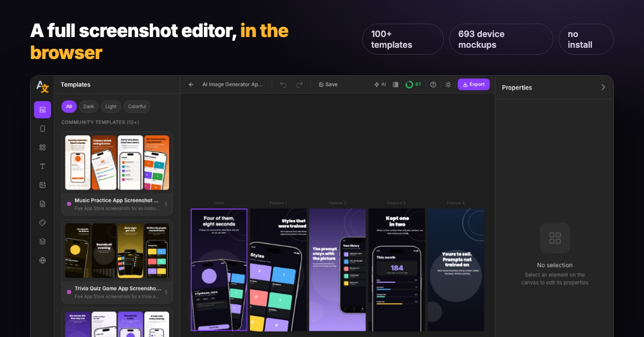This screenshot has width=644, height=337.
Task: Open the Templates panel icon in sidebar
Action: tap(42, 110)
